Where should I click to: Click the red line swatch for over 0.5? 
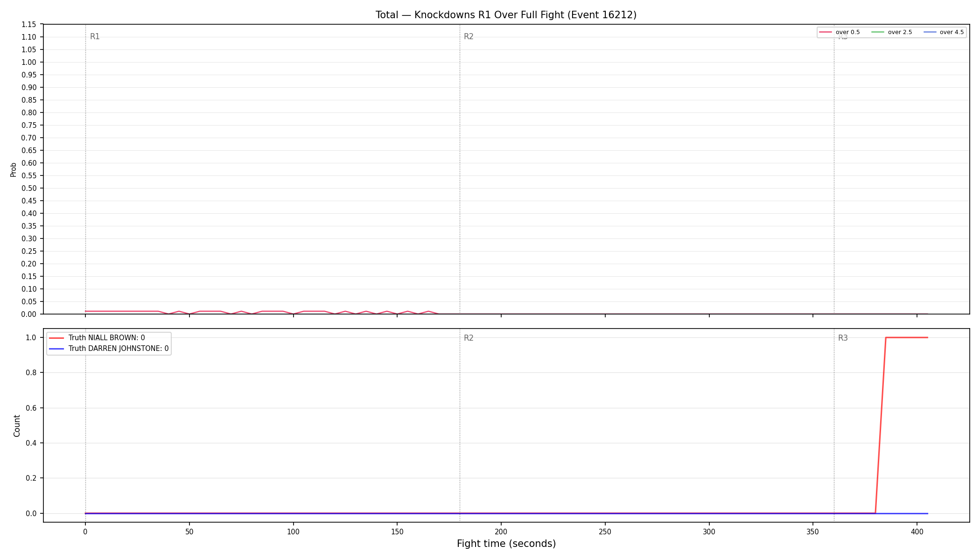(x=826, y=32)
